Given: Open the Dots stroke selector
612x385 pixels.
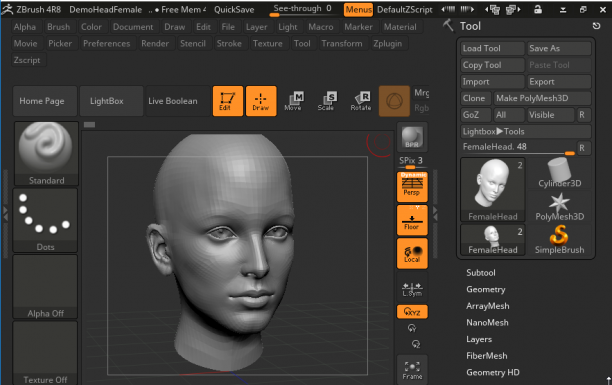Looking at the screenshot, I should tap(45, 220).
